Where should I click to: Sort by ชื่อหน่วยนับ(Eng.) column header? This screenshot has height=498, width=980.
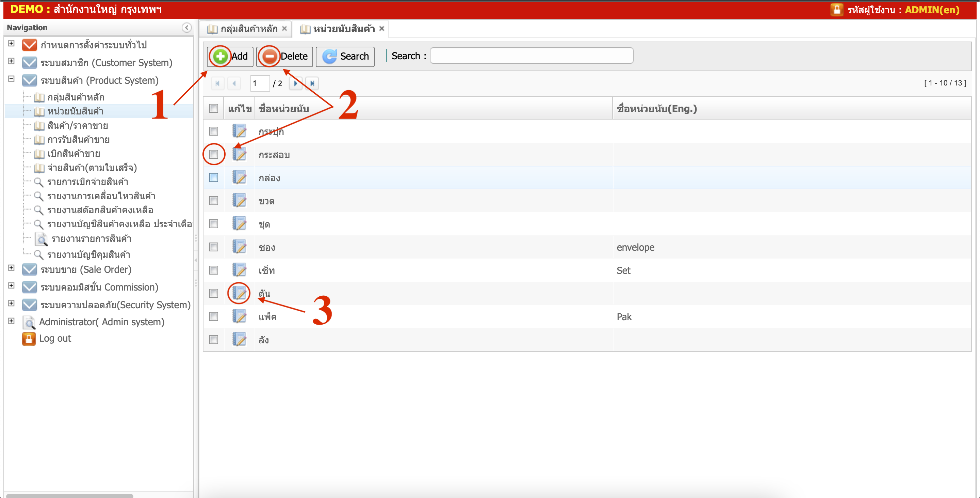tap(657, 109)
